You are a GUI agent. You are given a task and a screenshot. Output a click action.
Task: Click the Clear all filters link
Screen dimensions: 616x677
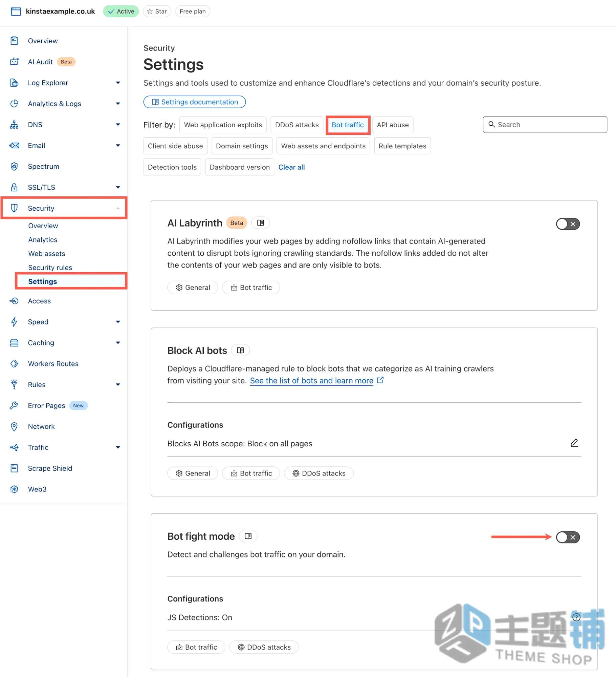pos(292,167)
